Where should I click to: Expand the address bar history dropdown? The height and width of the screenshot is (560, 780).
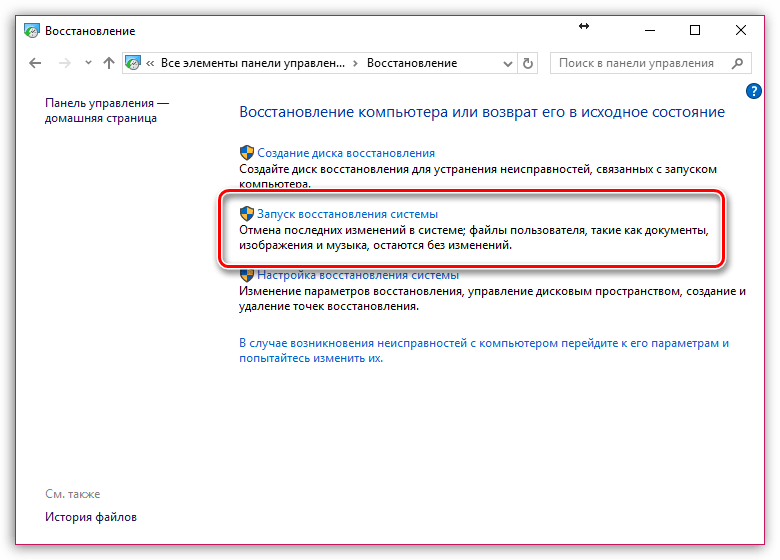pyautogui.click(x=507, y=64)
